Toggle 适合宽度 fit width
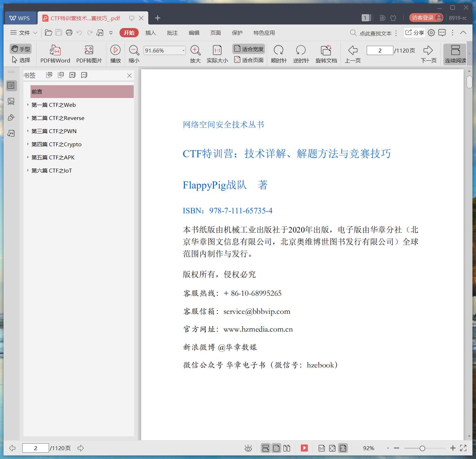This screenshot has height=459, width=476. (249, 49)
